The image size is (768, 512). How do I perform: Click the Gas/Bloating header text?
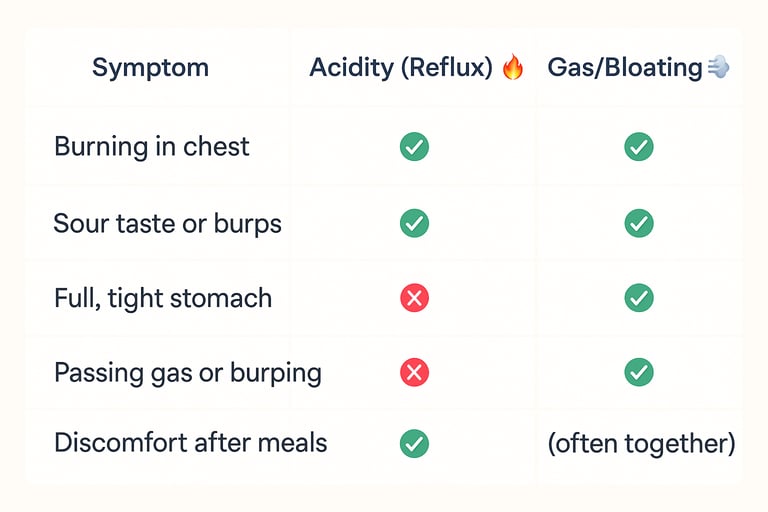tap(625, 68)
